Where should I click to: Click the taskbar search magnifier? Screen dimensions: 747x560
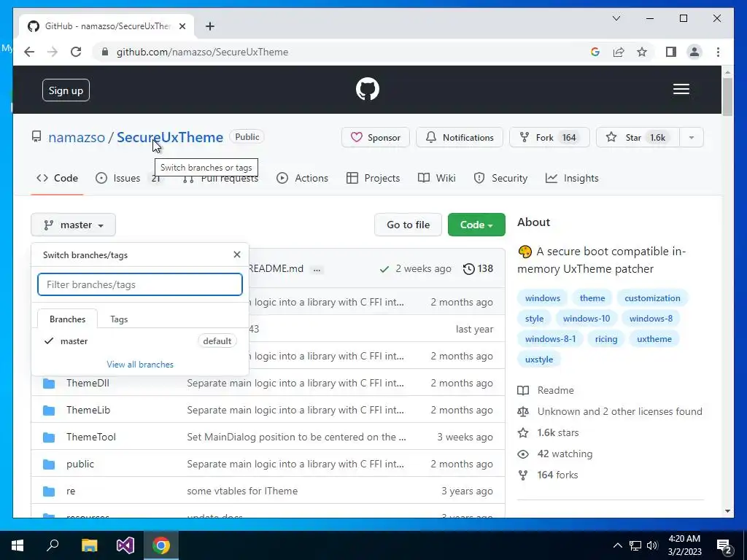pos(53,545)
